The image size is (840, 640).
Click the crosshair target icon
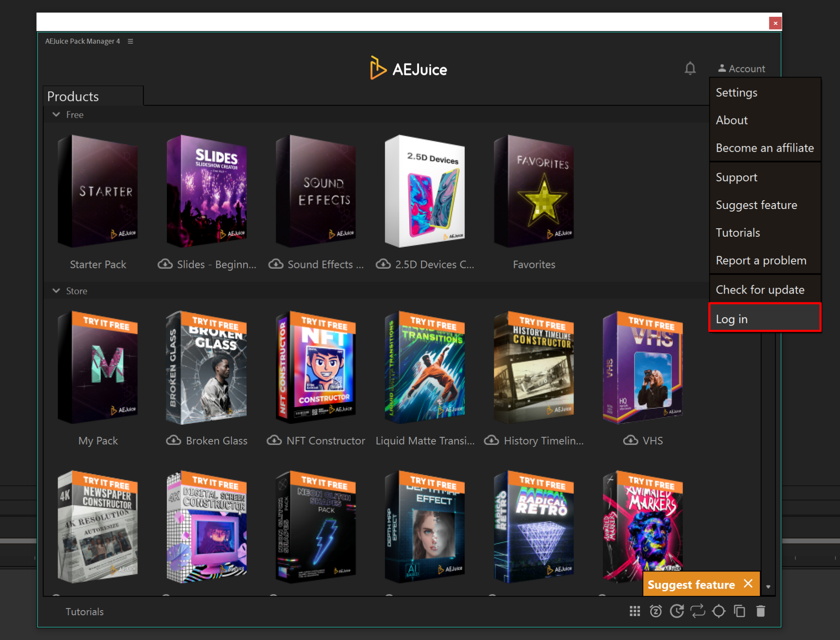pos(719,611)
